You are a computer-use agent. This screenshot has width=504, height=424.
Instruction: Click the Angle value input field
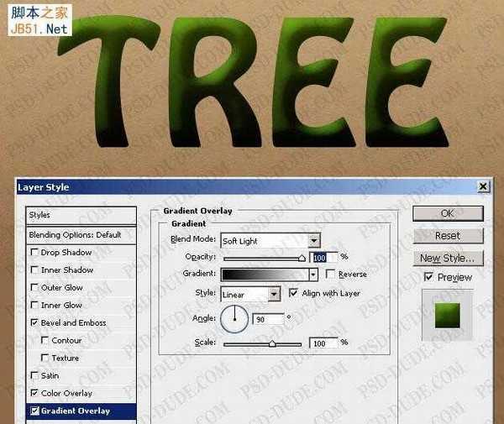click(x=269, y=319)
